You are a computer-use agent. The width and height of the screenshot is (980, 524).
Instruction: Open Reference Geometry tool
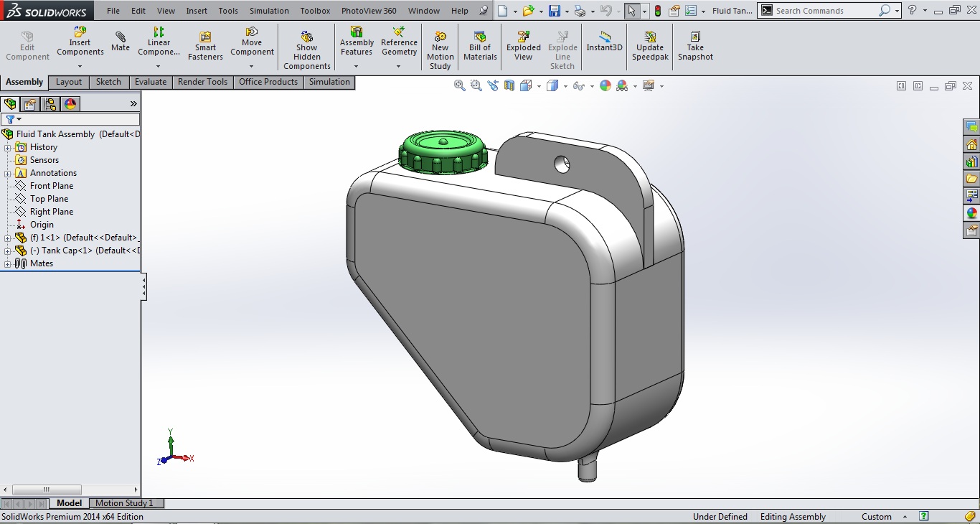399,42
